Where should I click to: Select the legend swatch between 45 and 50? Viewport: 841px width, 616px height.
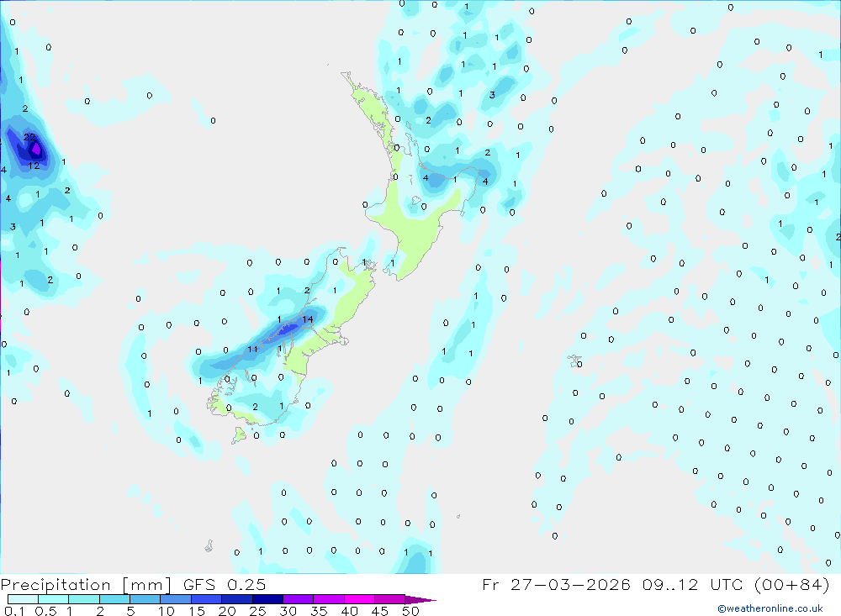[x=390, y=599]
